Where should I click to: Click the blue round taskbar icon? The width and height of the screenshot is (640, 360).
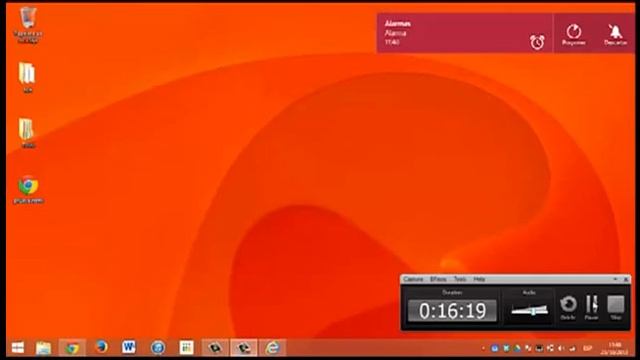point(158,348)
